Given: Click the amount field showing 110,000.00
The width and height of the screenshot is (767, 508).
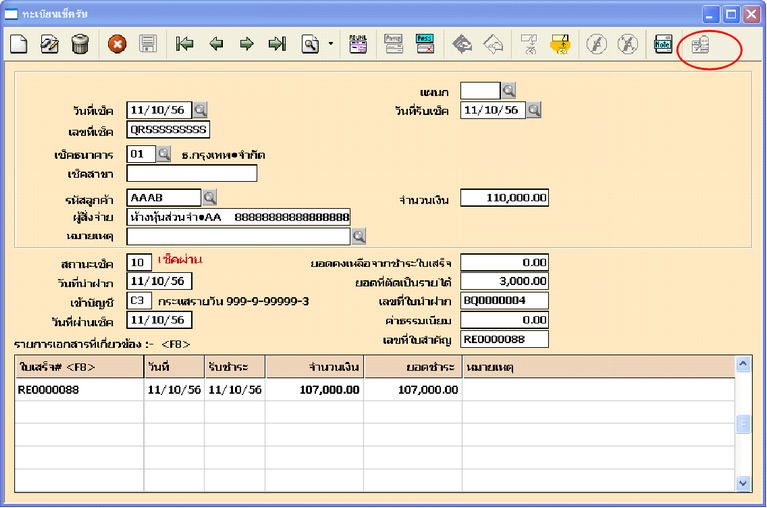Looking at the screenshot, I should pos(505,198).
